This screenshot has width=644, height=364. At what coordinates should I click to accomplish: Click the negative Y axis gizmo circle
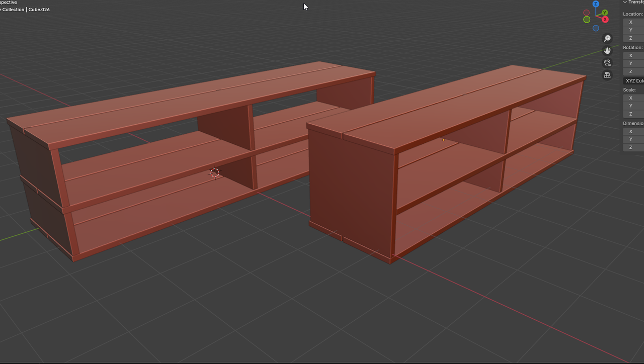pos(587,20)
